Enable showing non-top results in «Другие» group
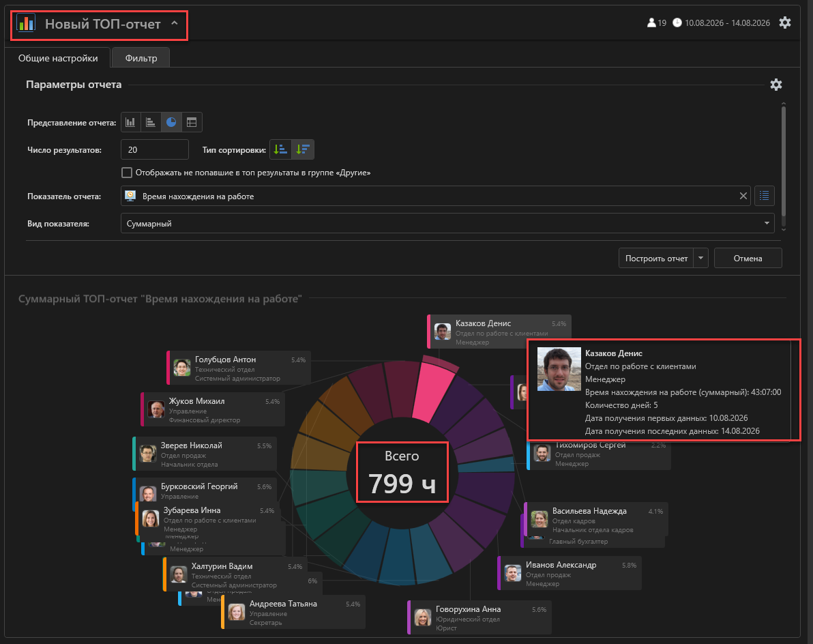Image resolution: width=813 pixels, height=644 pixels. tap(126, 173)
